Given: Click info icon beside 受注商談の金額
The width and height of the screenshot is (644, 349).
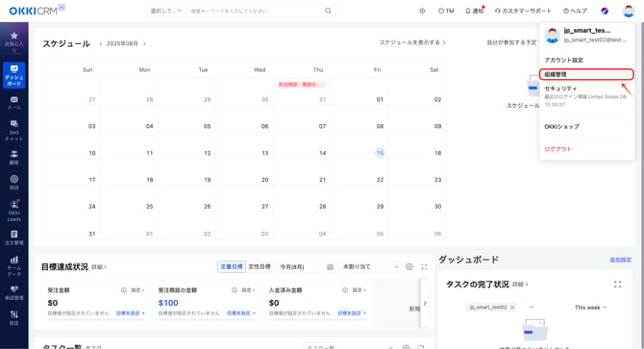Looking at the screenshot, I should [235, 290].
